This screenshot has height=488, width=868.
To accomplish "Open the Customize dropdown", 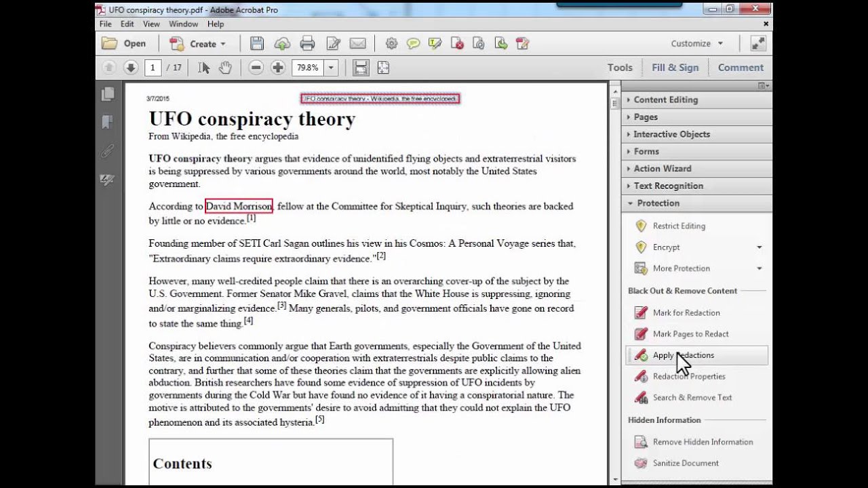I will pos(697,43).
